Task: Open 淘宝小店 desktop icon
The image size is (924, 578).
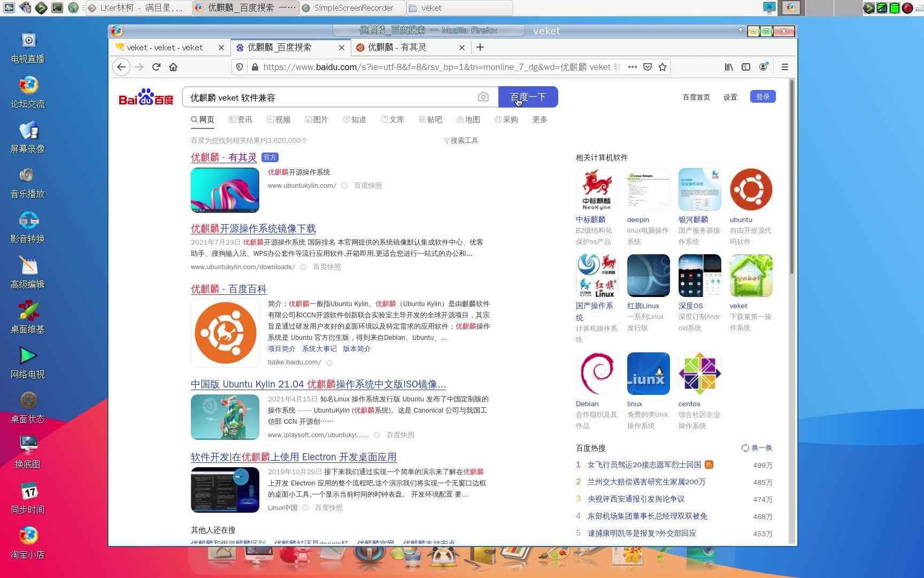Action: coord(28,543)
